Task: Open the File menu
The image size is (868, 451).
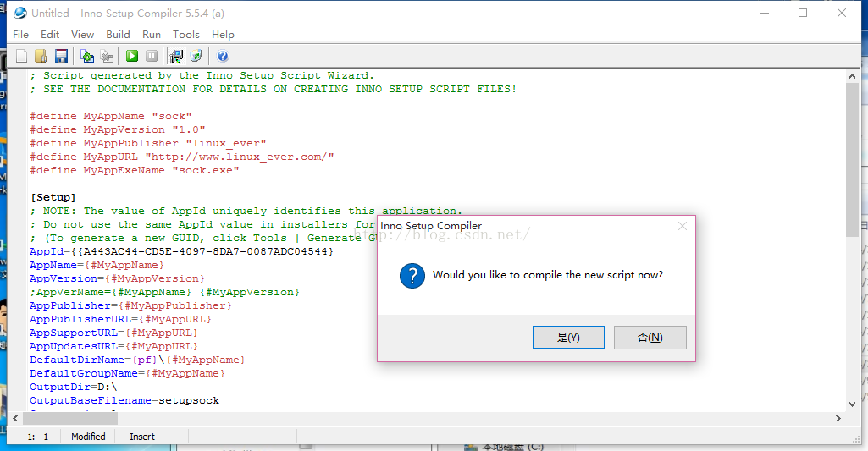Action: coord(20,35)
